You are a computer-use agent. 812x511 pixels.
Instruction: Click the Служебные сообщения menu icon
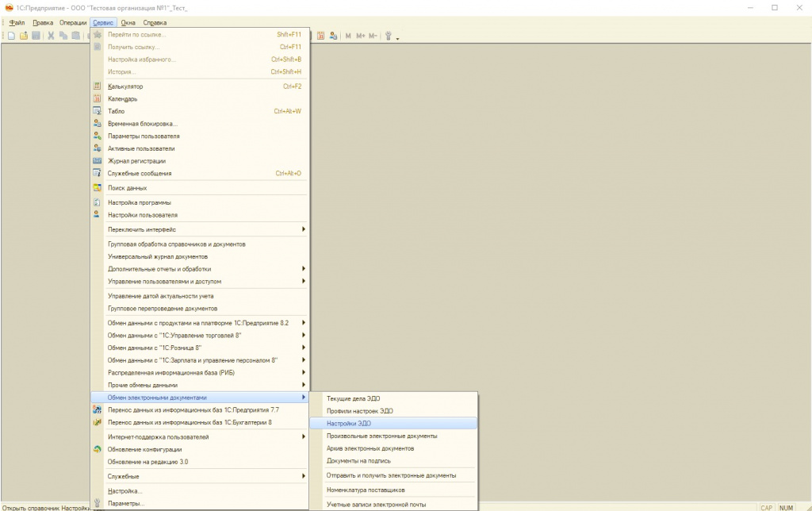tap(97, 173)
